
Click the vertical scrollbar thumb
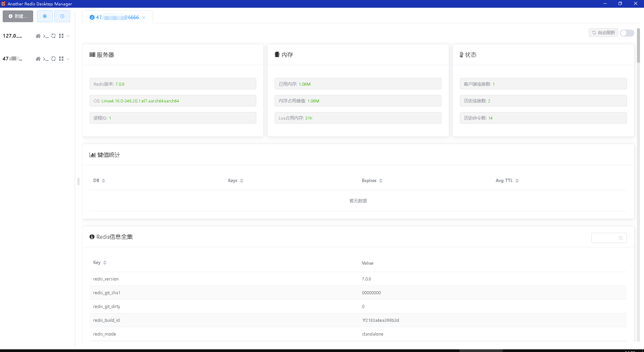[x=638, y=45]
